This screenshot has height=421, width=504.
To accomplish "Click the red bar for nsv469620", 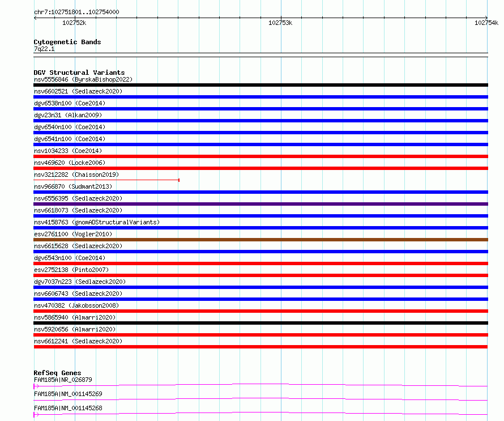I will 260,168.
